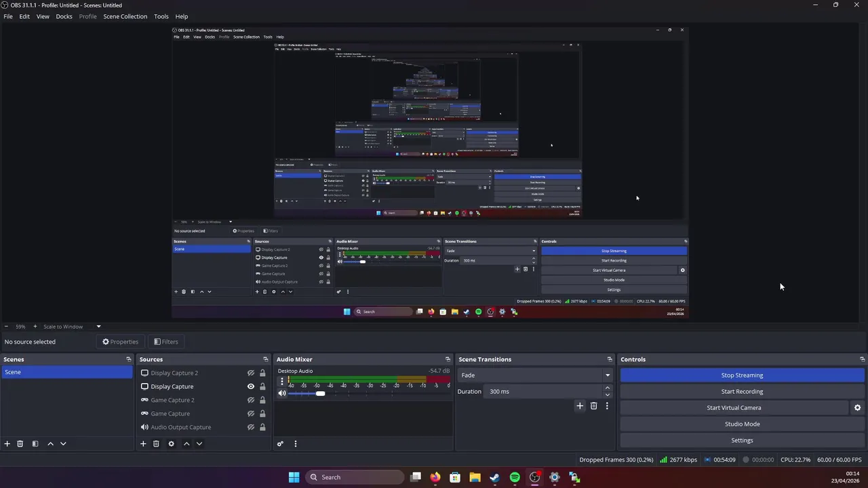Screen dimensions: 868x488
Task: Show Display Capture 2 source
Action: pos(251,373)
